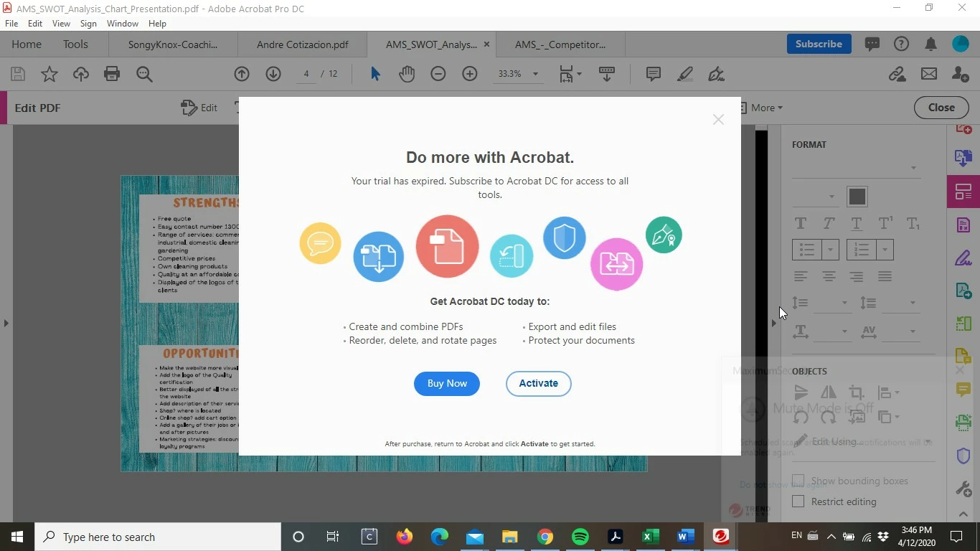Zoom in with the plus icon
The width and height of the screenshot is (980, 551).
[x=470, y=74]
